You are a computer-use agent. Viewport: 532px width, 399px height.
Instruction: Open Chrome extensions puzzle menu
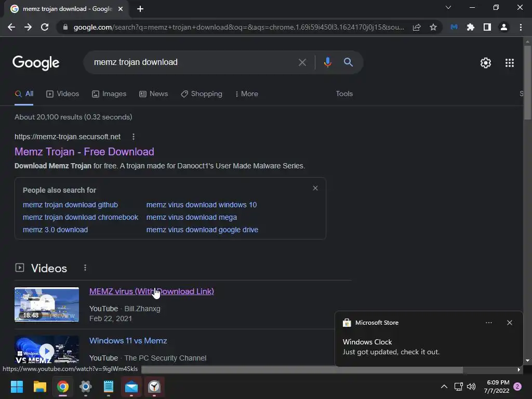point(471,27)
